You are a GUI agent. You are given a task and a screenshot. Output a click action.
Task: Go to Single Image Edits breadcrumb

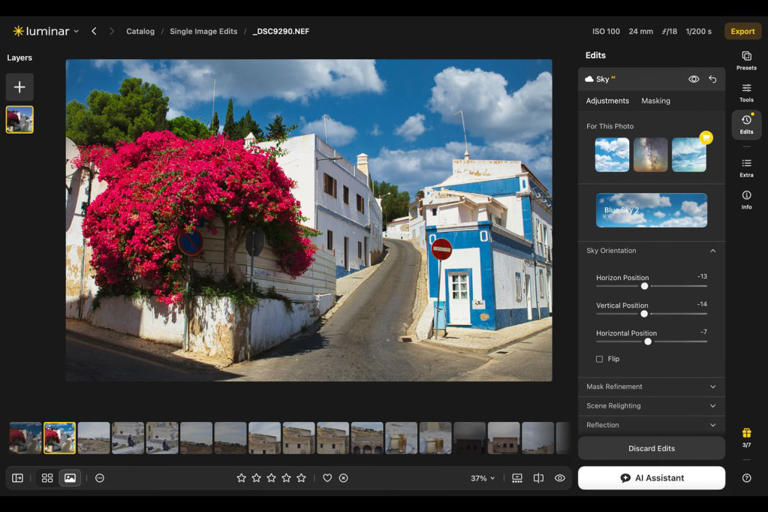pos(203,31)
